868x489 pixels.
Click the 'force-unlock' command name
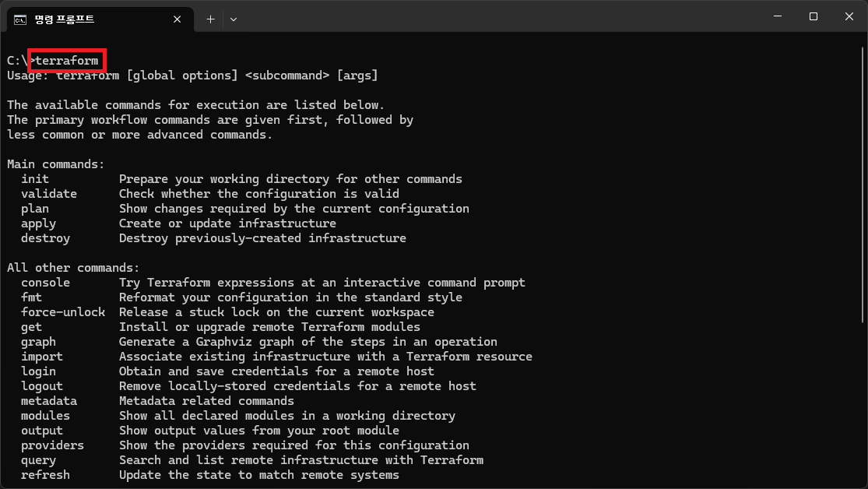[63, 312]
